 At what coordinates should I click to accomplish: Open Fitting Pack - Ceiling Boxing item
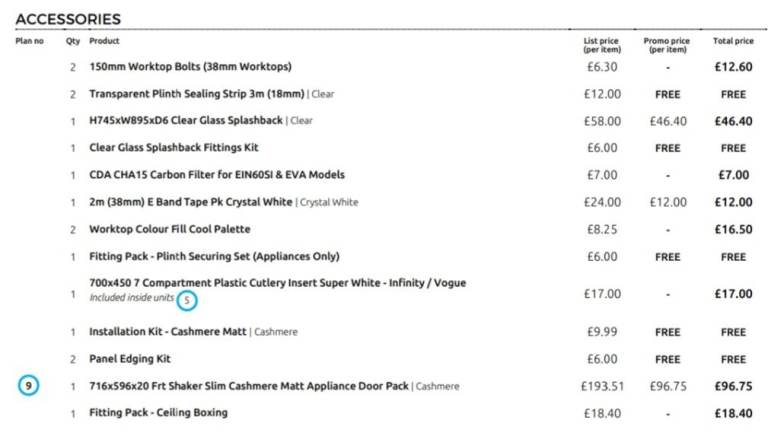click(158, 413)
